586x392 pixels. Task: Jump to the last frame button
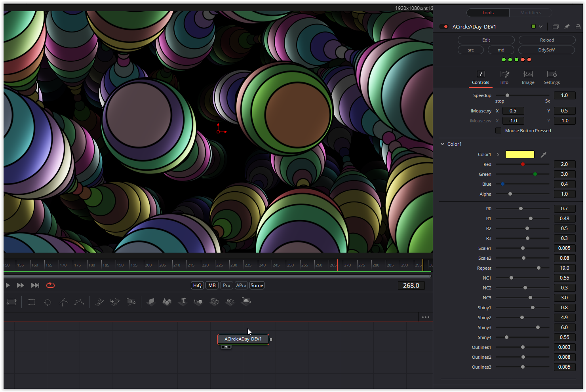[35, 285]
